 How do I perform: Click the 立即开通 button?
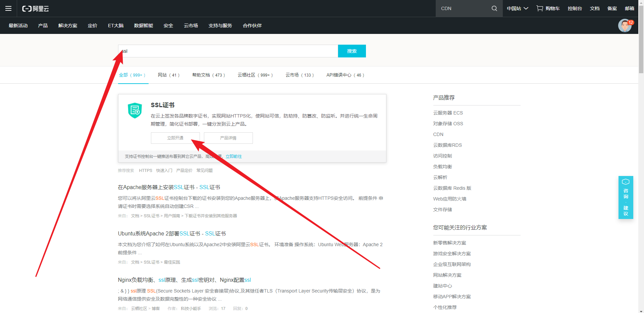175,138
